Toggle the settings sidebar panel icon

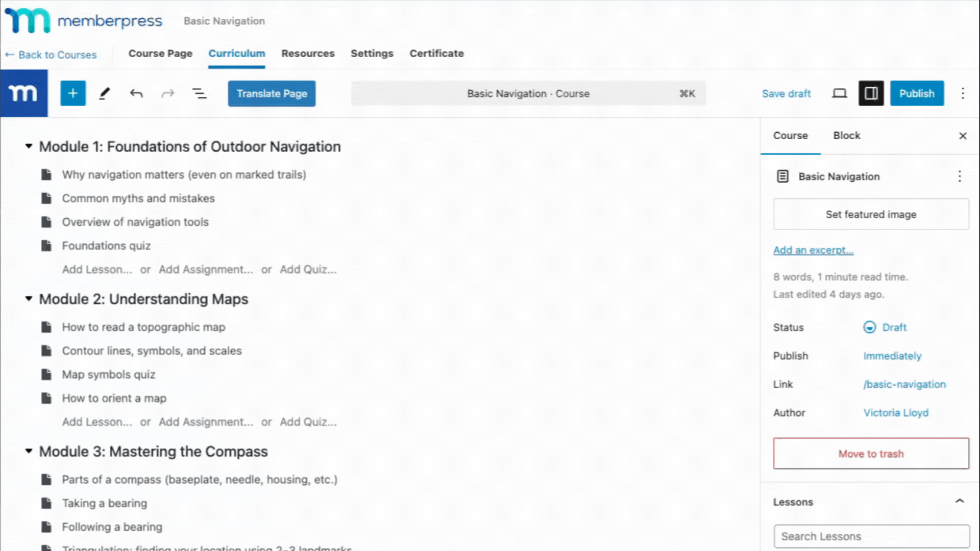pos(871,93)
